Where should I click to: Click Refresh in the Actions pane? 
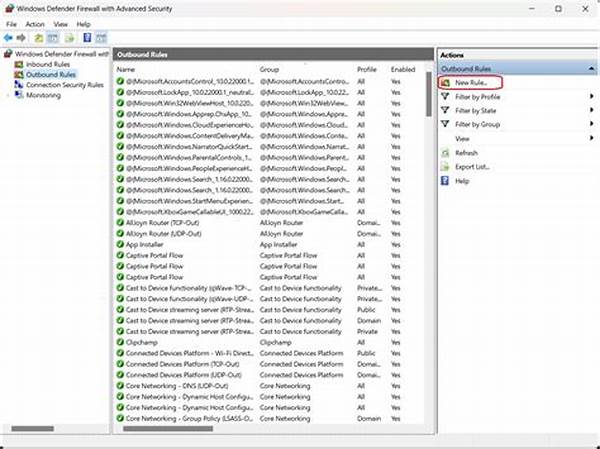[466, 153]
